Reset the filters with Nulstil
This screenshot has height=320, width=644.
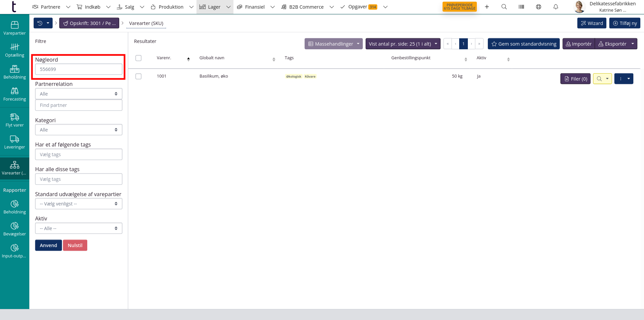(x=75, y=245)
